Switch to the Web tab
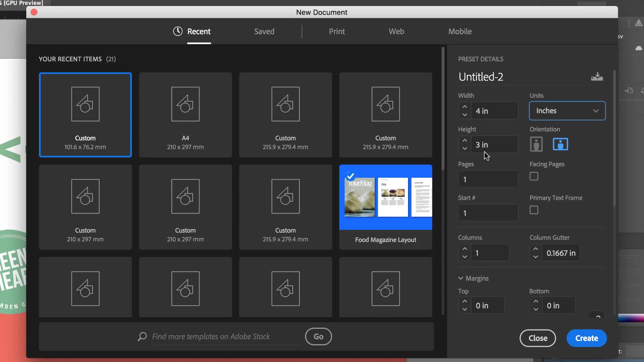 point(396,32)
